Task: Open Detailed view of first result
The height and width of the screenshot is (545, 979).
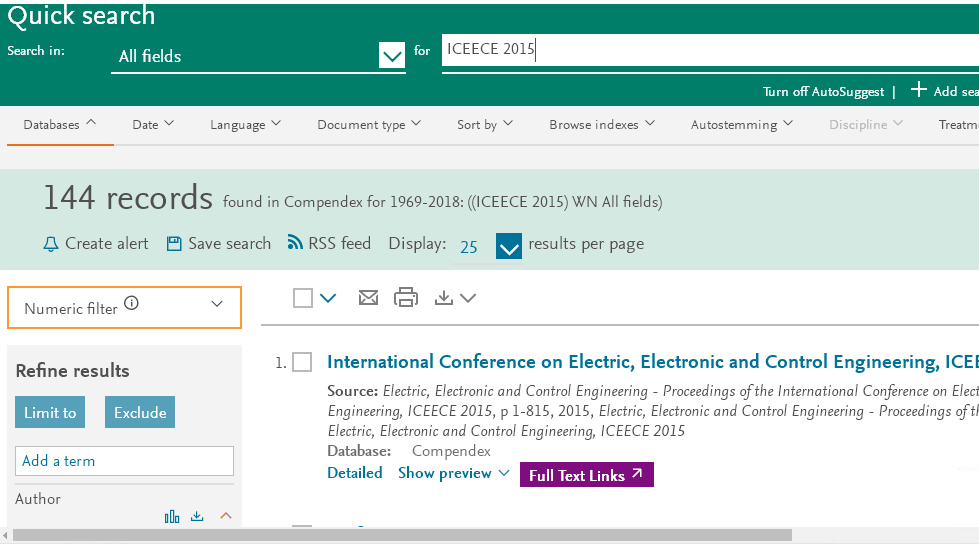Action: pyautogui.click(x=355, y=473)
